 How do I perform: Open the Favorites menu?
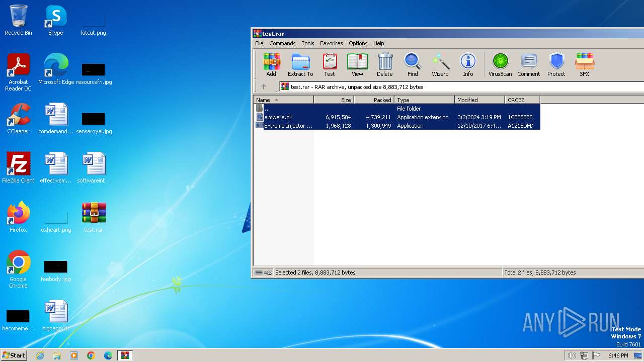(332, 43)
